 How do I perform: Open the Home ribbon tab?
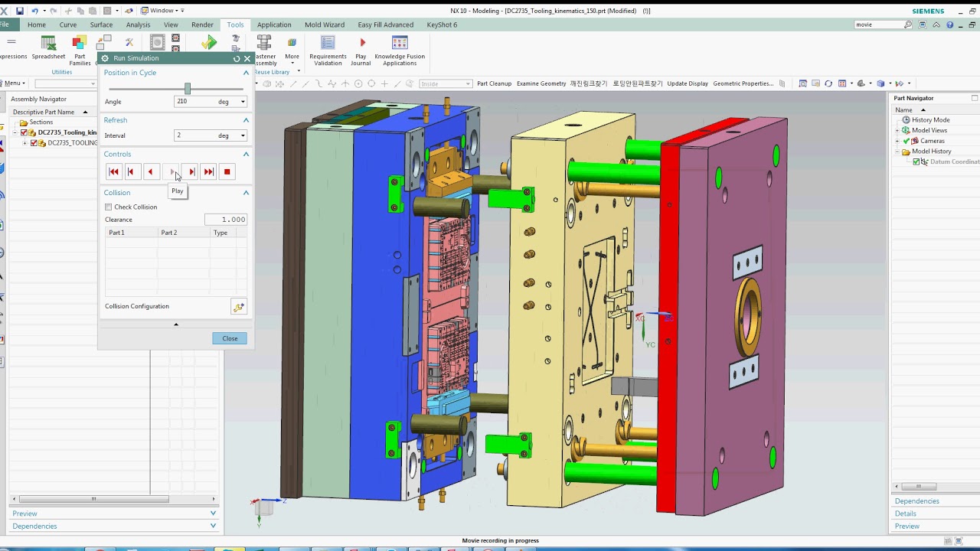pyautogui.click(x=37, y=24)
